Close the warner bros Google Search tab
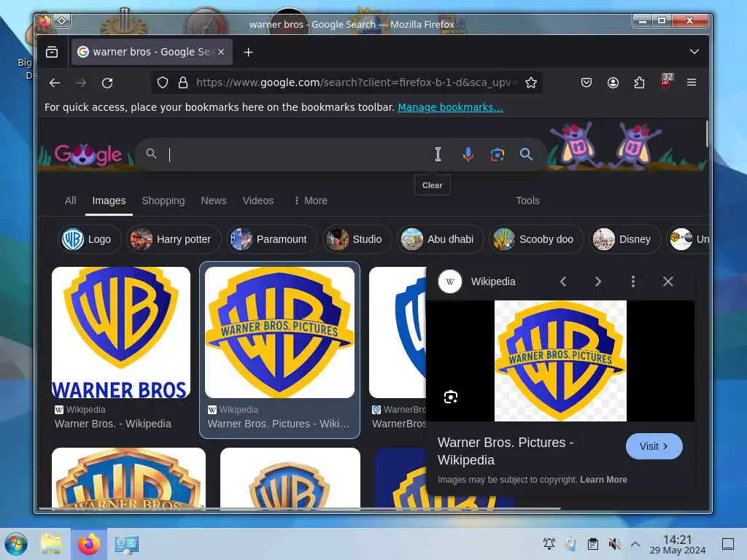747x560 pixels. point(221,52)
